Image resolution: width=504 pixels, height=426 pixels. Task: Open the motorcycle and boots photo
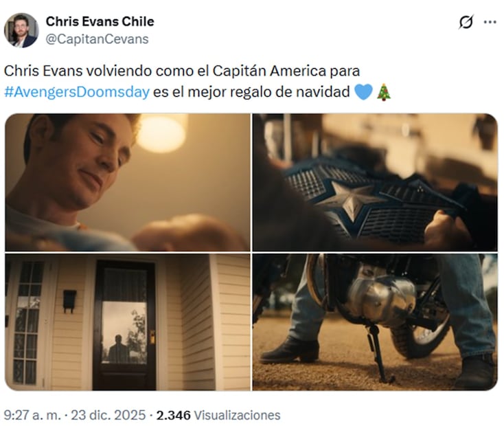tap(375, 322)
